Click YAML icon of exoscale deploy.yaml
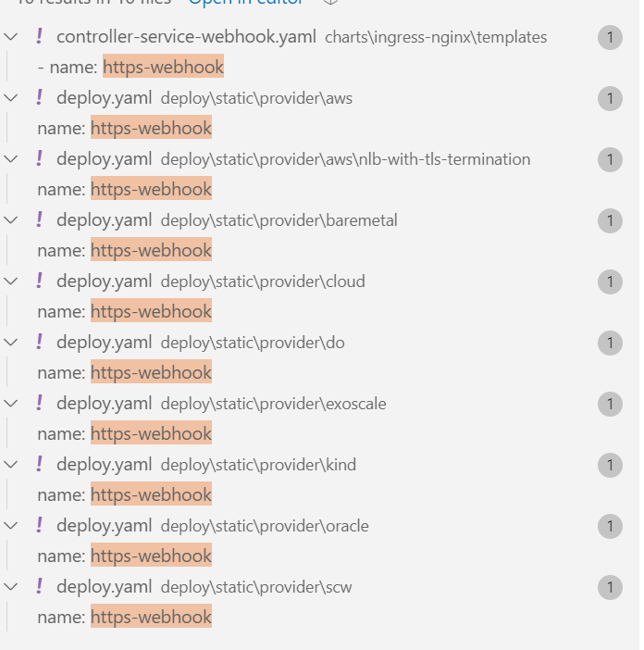644x650 pixels. [40, 404]
